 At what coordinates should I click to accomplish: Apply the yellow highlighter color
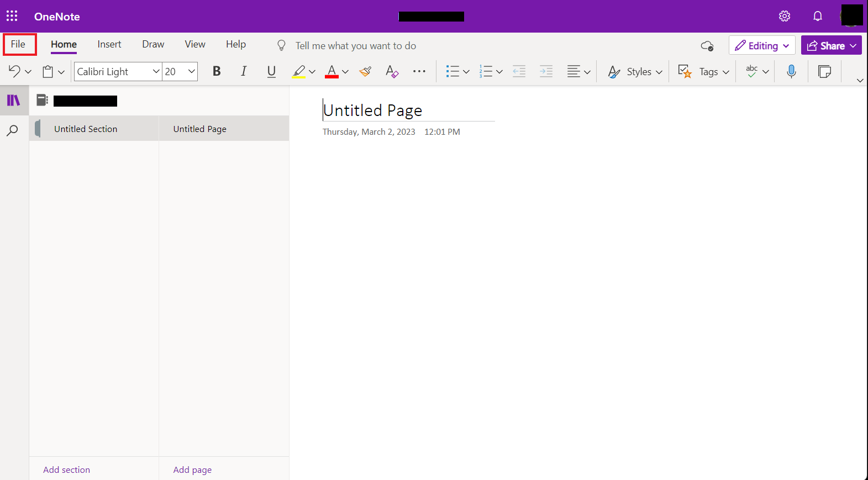pos(299,71)
